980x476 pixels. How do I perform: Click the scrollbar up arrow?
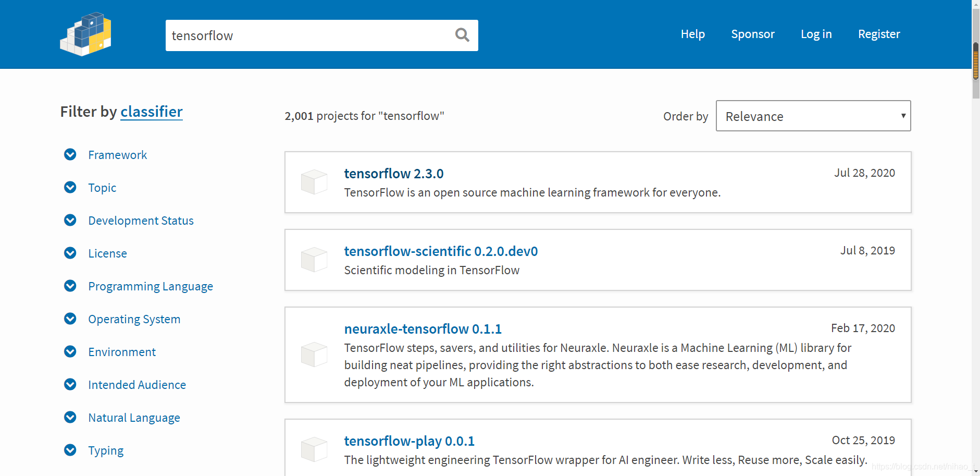pyautogui.click(x=976, y=4)
